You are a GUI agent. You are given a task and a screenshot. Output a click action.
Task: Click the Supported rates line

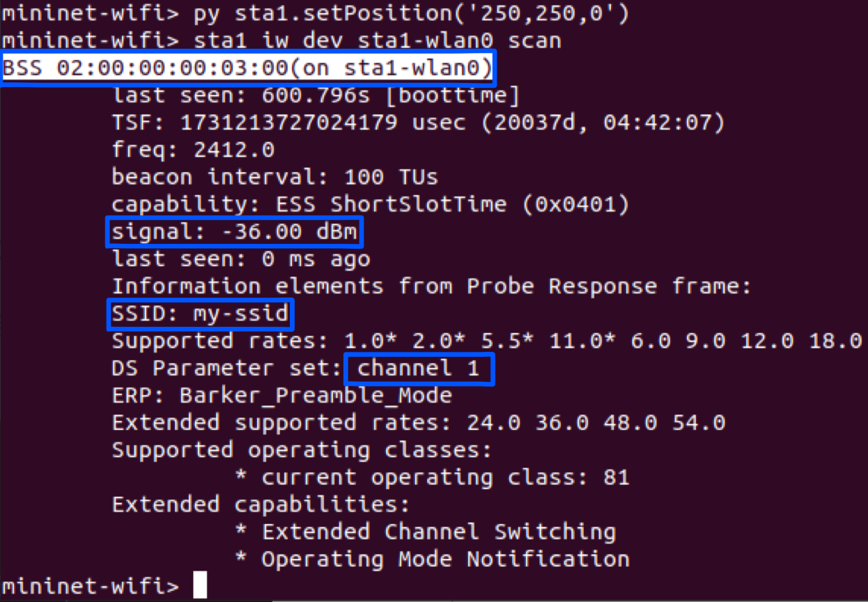[x=488, y=341]
